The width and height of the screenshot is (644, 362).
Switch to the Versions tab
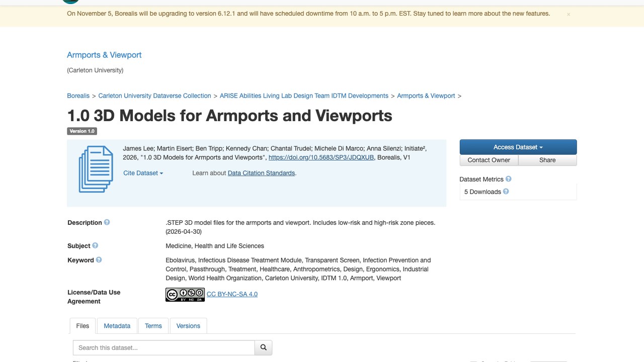coord(188,326)
